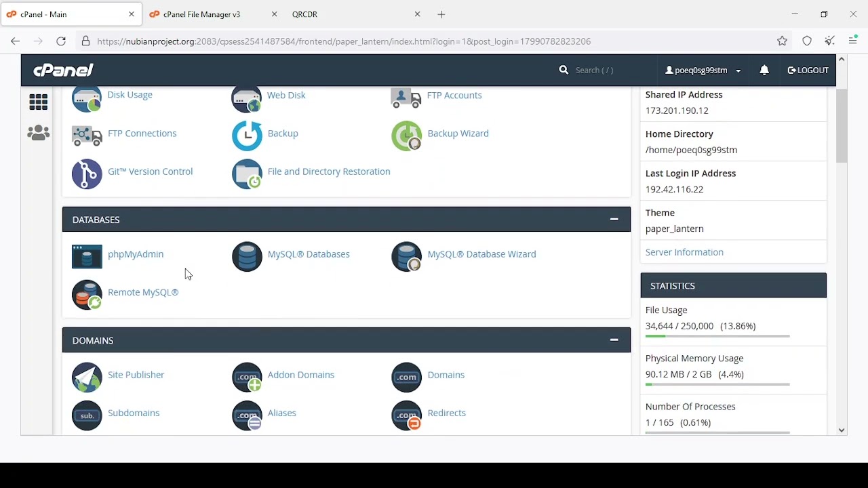
Task: Launch the Backup Wizard icon
Action: (406, 136)
